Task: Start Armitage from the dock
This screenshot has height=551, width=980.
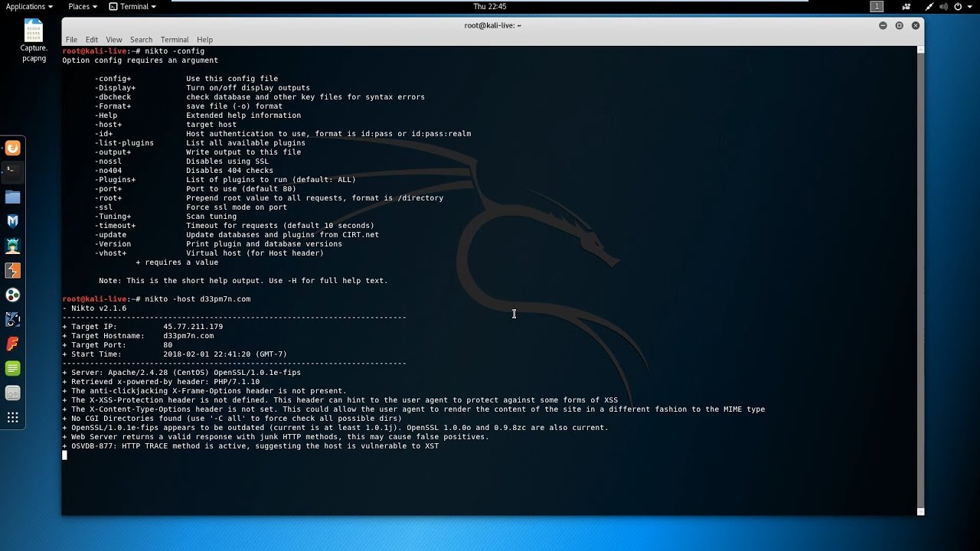Action: (12, 246)
